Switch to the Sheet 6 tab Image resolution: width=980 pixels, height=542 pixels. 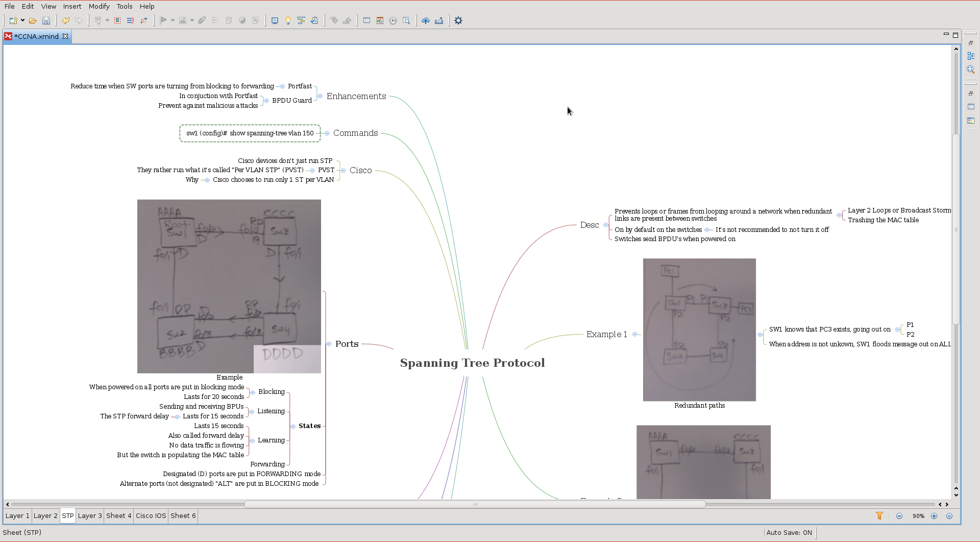(183, 516)
